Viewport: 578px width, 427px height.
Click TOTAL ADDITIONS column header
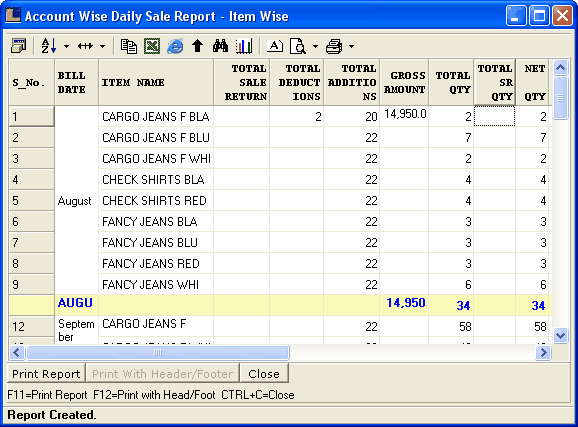pos(352,83)
